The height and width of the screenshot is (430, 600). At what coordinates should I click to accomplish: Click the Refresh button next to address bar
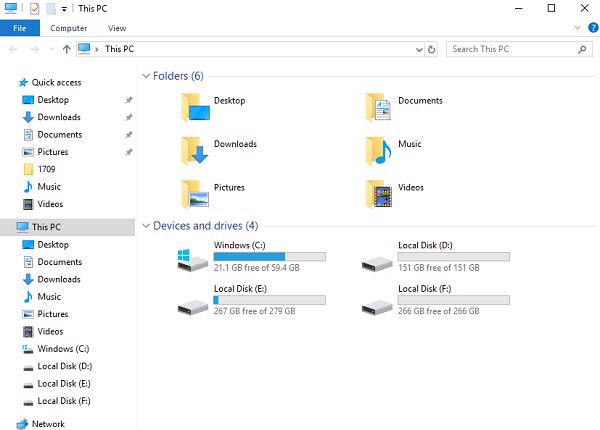click(x=431, y=48)
